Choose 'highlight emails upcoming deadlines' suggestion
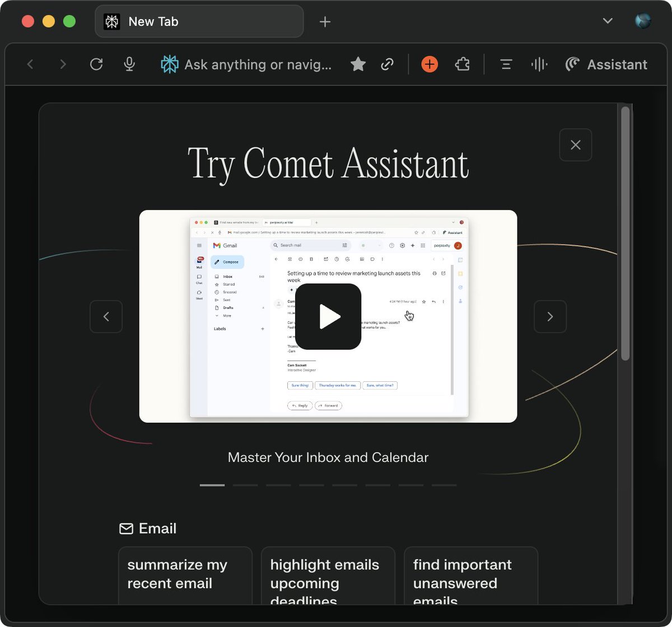This screenshot has width=672, height=627. point(328,575)
